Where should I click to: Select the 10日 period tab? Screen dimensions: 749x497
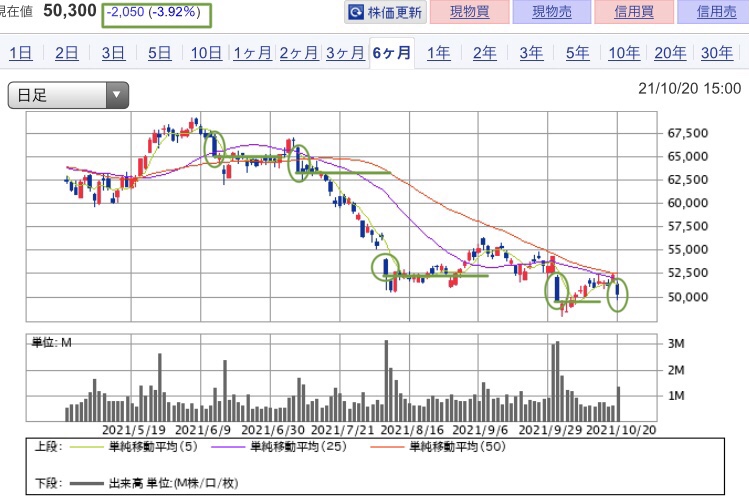206,53
